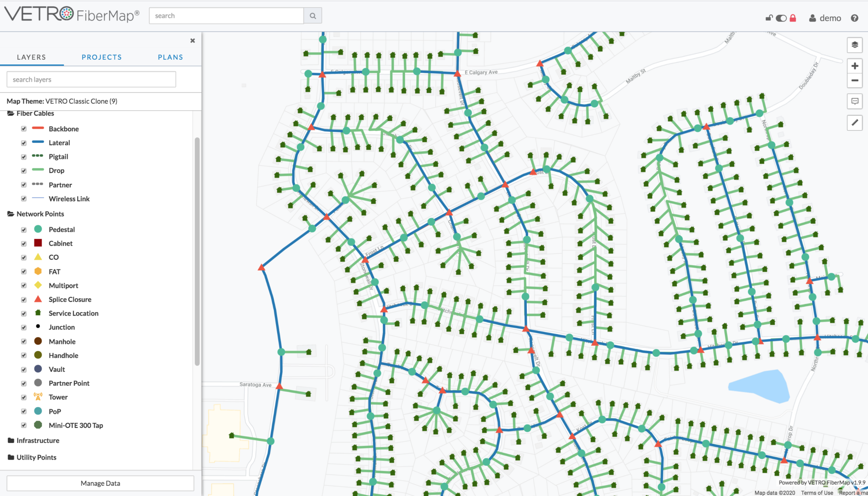Disable the Drop fiber cables layer
Screen dimensions: 868x496
pyautogui.click(x=24, y=171)
